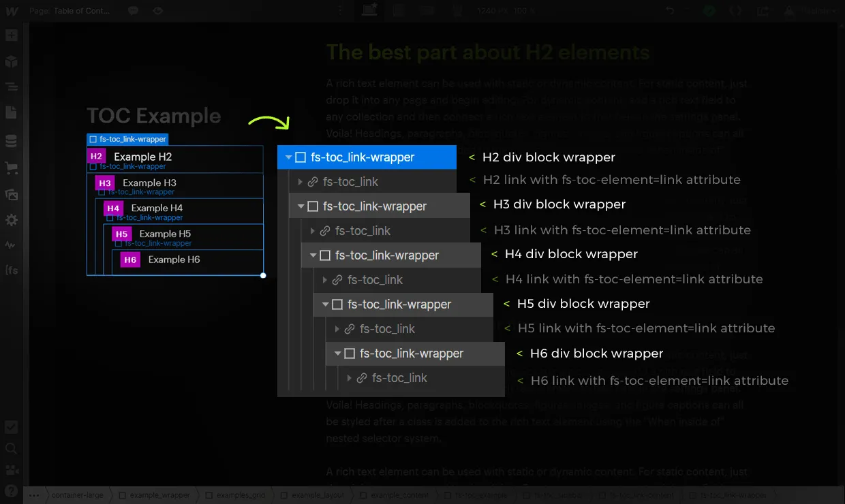
Task: Open the Finsweet {fs extension panel
Action: 11,270
